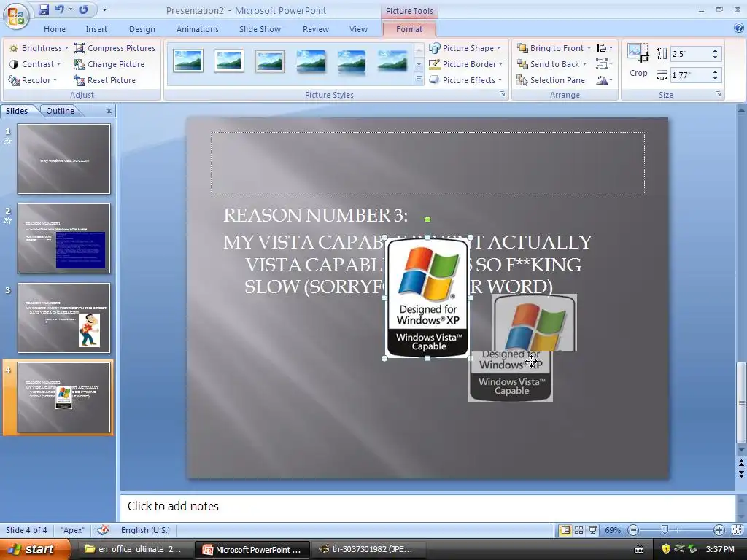Click the zoom in plus button
This screenshot has width=747, height=560.
tap(719, 530)
